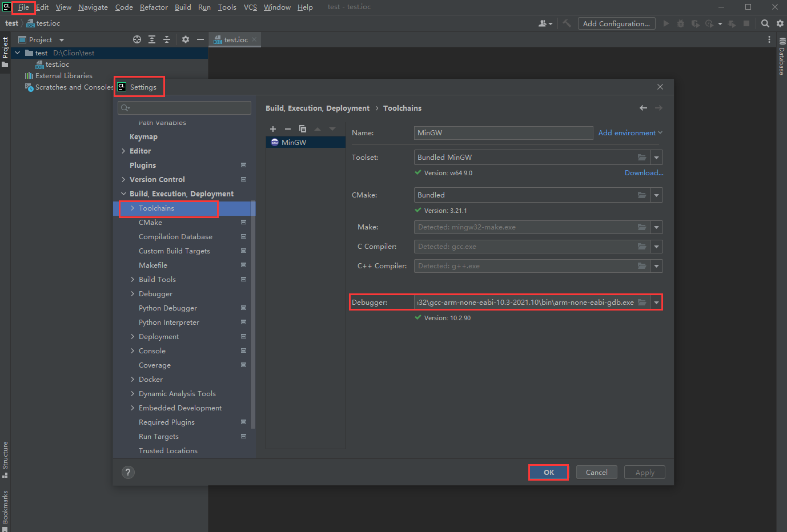Locate current file in Project view
Viewport: 787px width, 532px height.
pos(137,39)
